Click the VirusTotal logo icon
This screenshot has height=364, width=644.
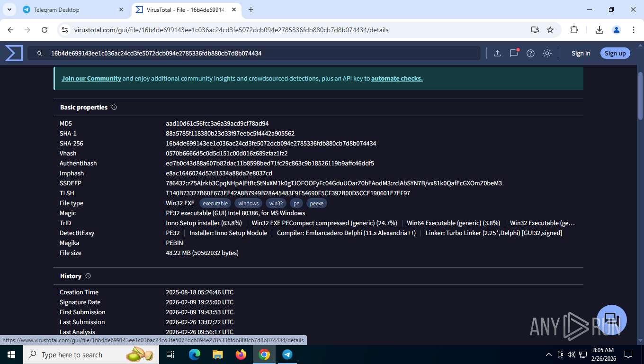(14, 53)
